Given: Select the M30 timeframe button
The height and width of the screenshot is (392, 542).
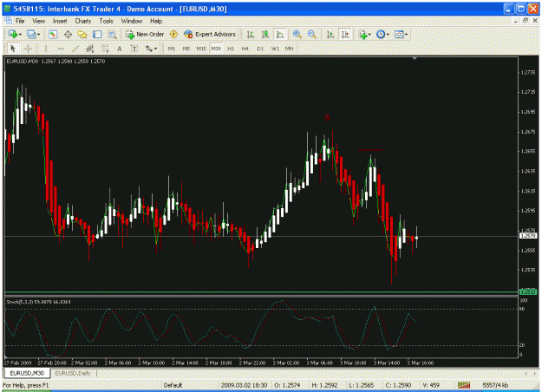Looking at the screenshot, I should coord(216,49).
